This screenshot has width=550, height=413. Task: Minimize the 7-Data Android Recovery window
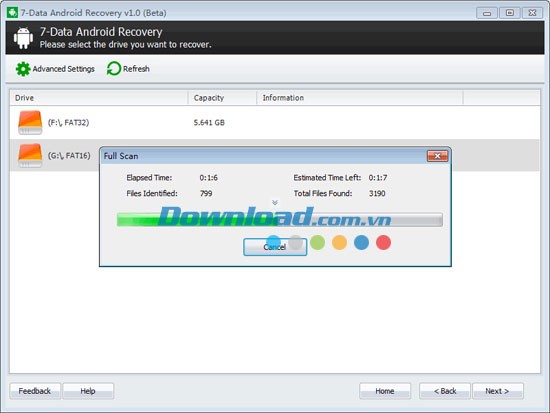click(x=487, y=13)
